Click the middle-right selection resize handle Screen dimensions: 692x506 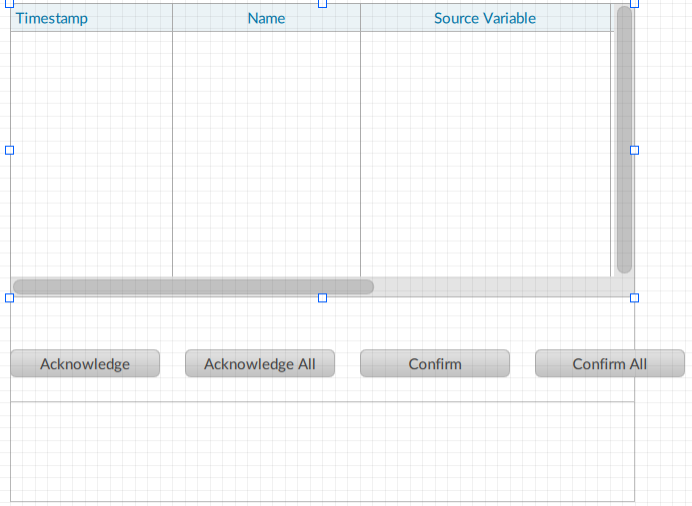(x=634, y=150)
